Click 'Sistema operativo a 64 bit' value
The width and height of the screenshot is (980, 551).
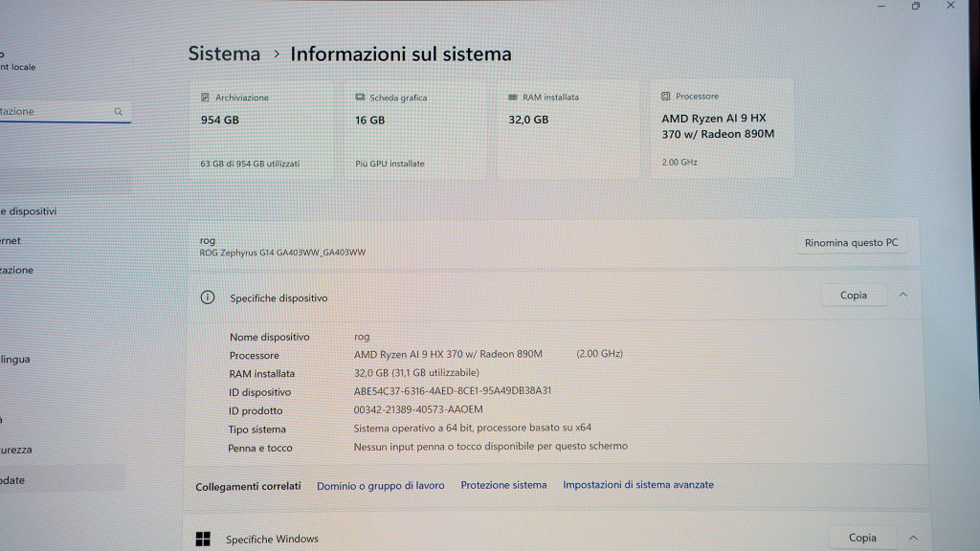pos(473,428)
